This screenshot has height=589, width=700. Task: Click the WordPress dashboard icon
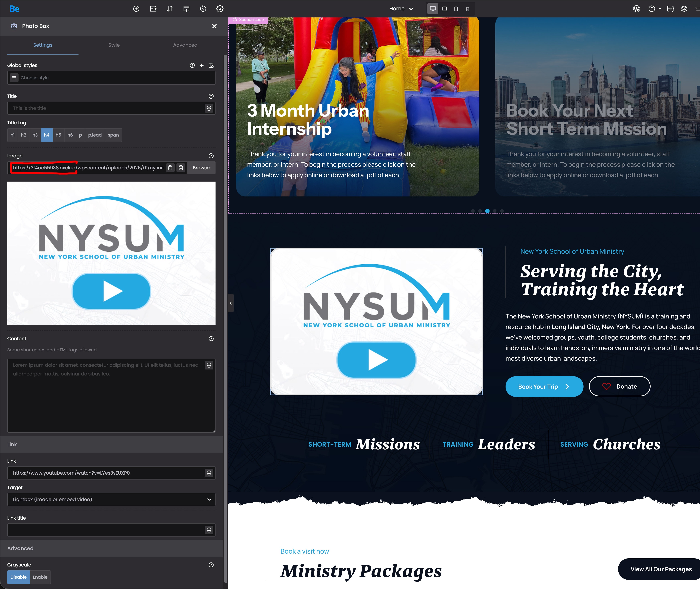click(637, 9)
